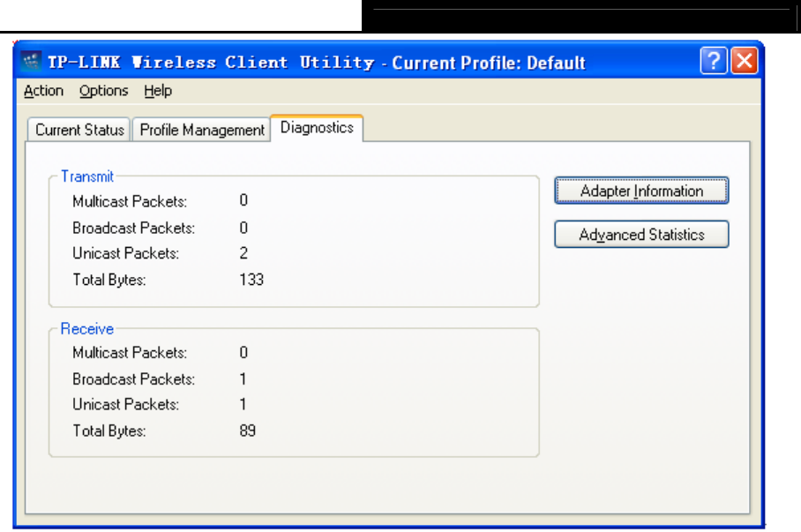The width and height of the screenshot is (801, 532).
Task: Open Advanced Statistics
Action: click(x=641, y=235)
